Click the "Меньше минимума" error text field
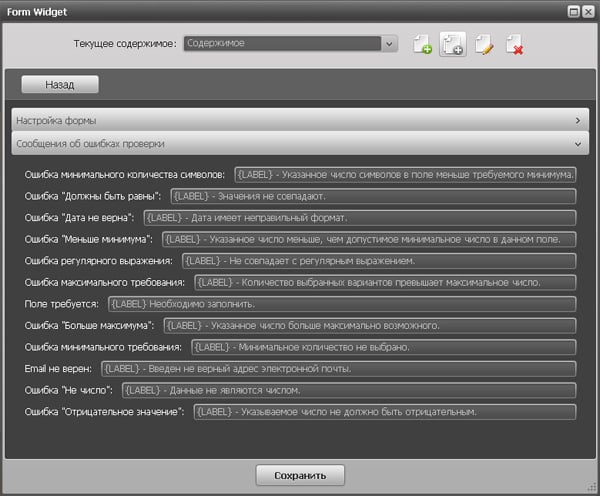Viewport: 600px width, 496px height. tap(367, 240)
